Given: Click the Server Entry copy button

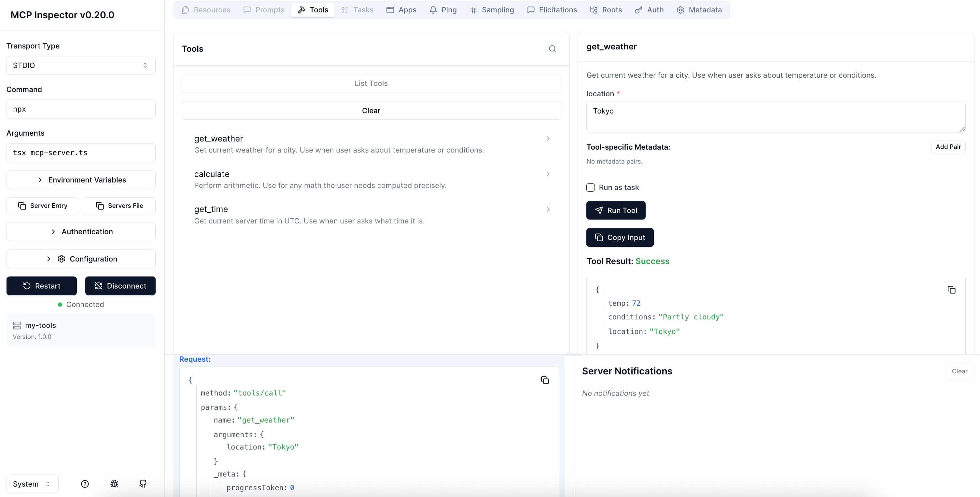Looking at the screenshot, I should (x=43, y=206).
